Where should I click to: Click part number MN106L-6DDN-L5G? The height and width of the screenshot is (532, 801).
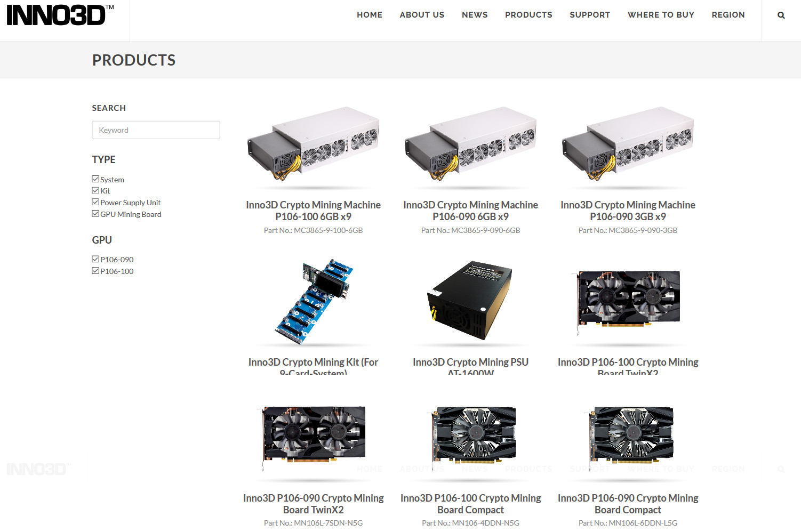(628, 523)
